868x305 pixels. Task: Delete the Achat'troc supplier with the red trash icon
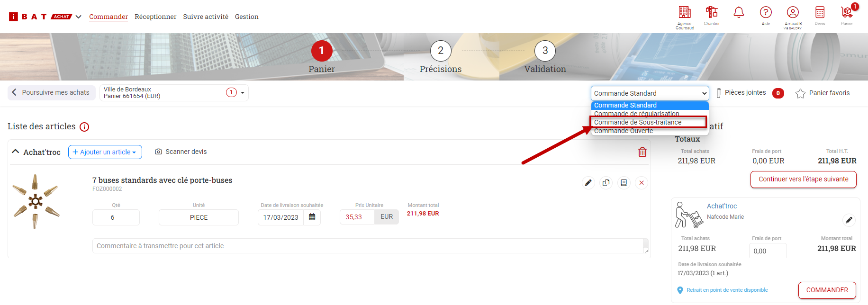tap(642, 152)
